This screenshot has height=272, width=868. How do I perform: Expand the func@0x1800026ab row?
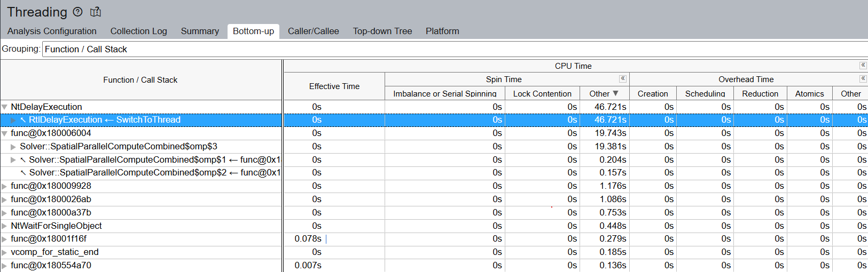click(5, 199)
